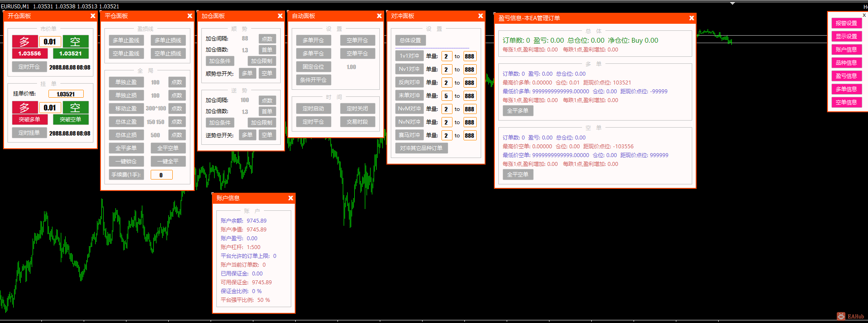Click the 手续费(1手) value field
868x323 pixels.
tap(161, 175)
